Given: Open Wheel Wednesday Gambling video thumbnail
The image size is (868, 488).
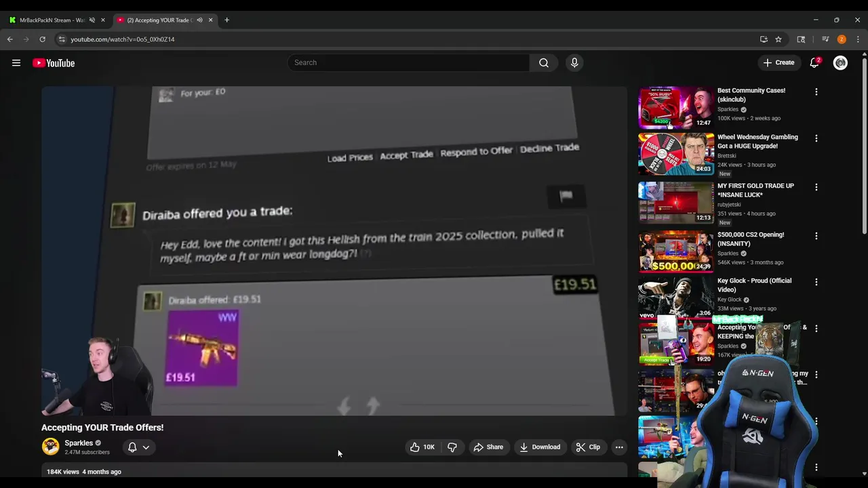Looking at the screenshot, I should click(675, 154).
